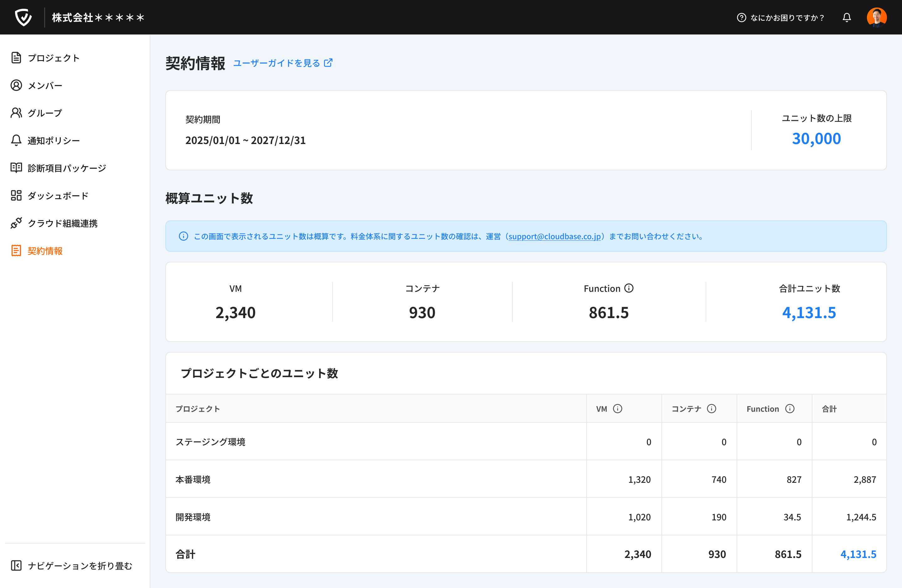The height and width of the screenshot is (588, 902).
Task: Go to メンバー in the sidebar
Action: click(x=45, y=85)
